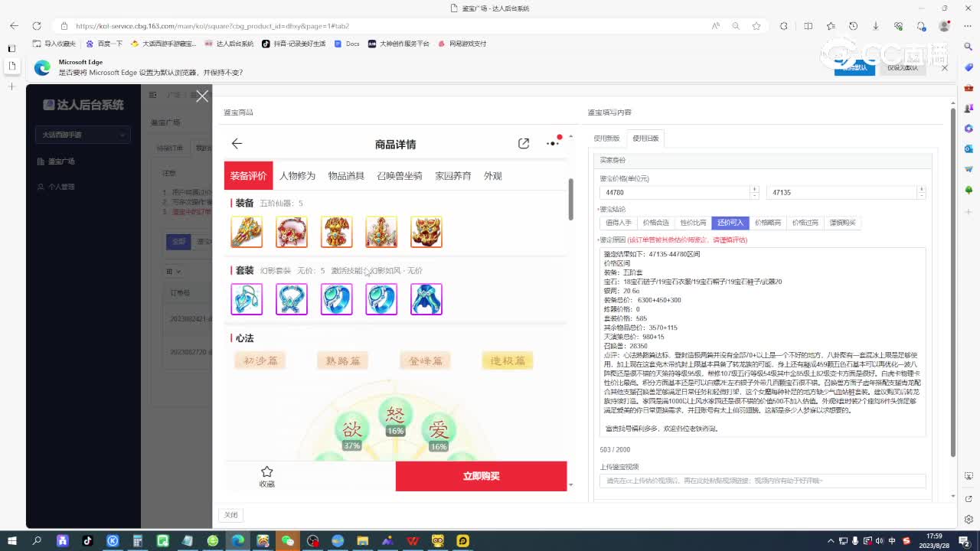The width and height of the screenshot is (980, 551).
Task: Select the 家园养育 tab
Action: (x=453, y=176)
